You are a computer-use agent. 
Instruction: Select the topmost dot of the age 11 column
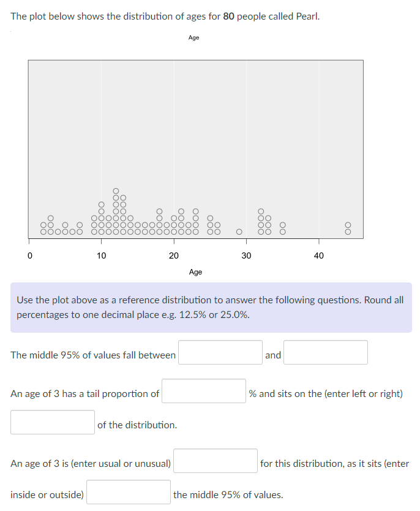coord(114,190)
